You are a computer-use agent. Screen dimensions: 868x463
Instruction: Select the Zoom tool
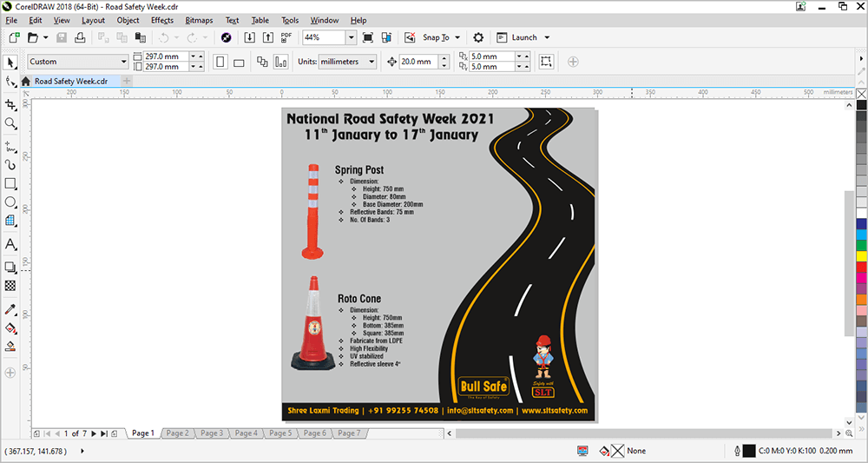[x=10, y=123]
